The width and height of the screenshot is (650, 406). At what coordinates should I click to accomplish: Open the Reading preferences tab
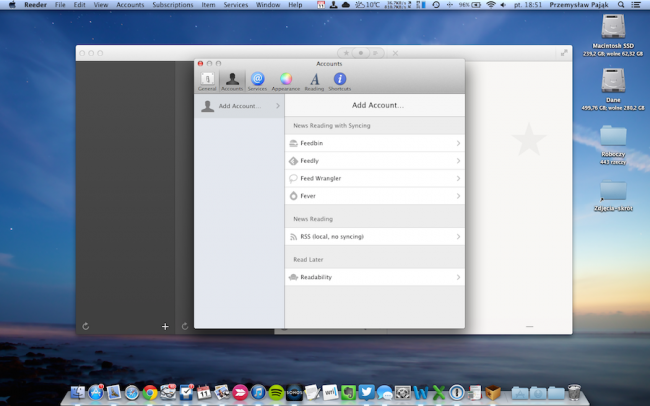pos(314,81)
